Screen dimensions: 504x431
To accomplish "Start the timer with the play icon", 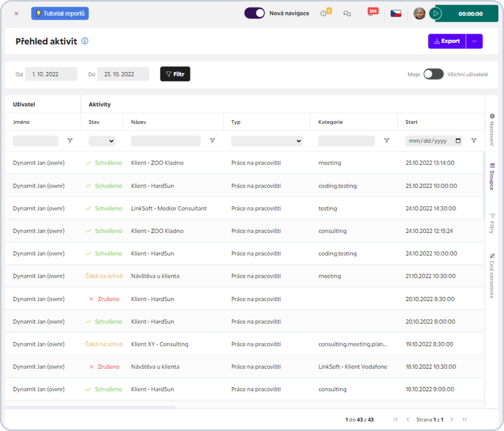I will tap(436, 14).
